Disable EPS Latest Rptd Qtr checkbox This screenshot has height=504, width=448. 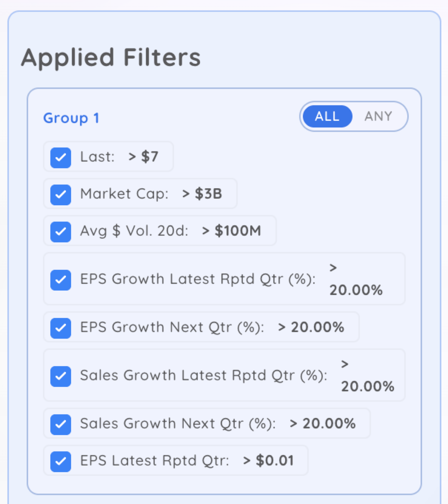coord(61,461)
